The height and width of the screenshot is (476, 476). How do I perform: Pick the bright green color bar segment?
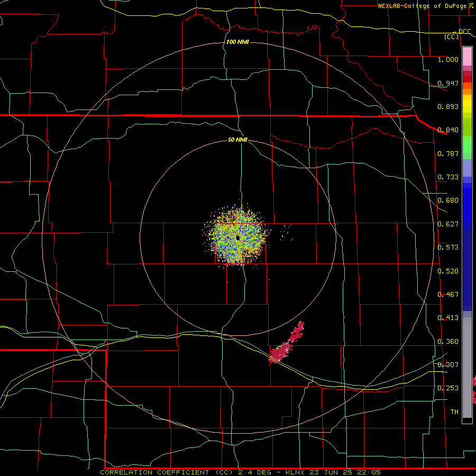467,144
